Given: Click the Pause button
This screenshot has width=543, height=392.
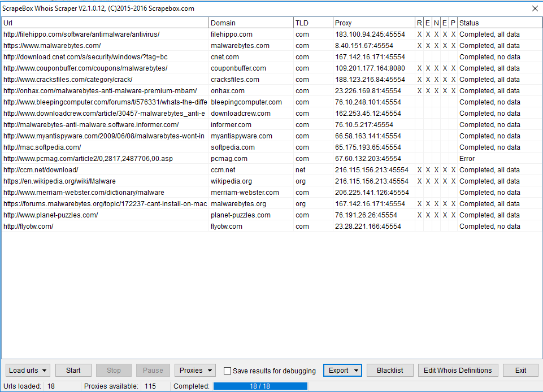Looking at the screenshot, I should tap(153, 370).
